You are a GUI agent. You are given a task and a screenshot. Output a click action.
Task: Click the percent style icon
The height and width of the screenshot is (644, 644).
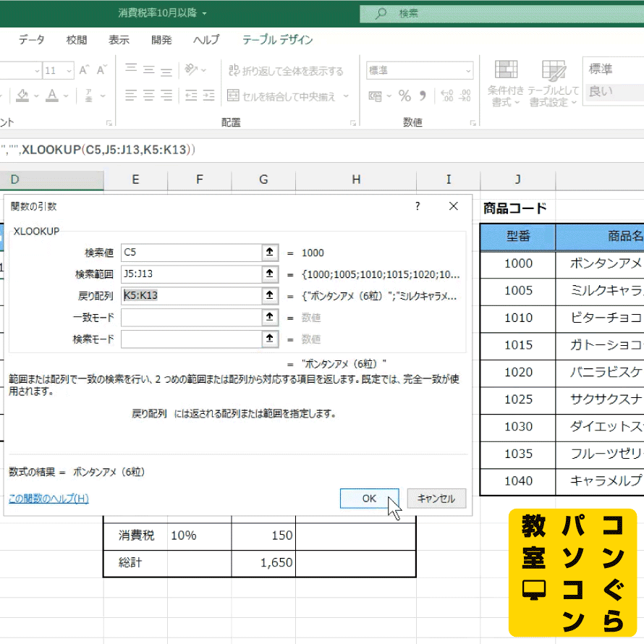pos(404,96)
